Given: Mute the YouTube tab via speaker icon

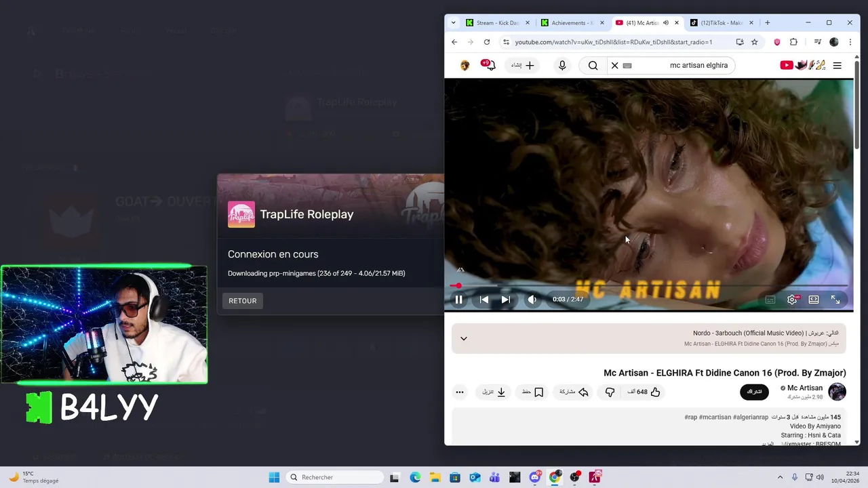Looking at the screenshot, I should tap(666, 23).
